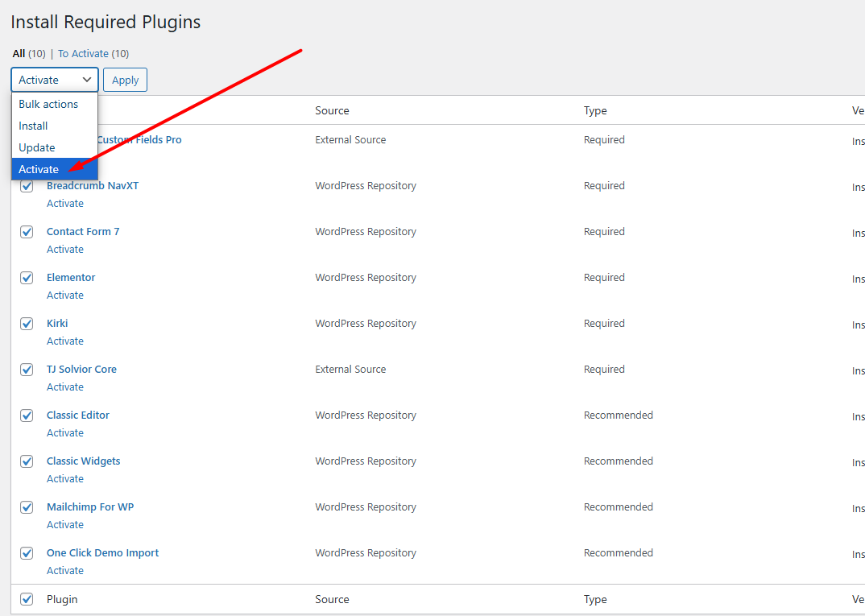The height and width of the screenshot is (616, 865).
Task: Click 'Recommended' in the One Click Demo Import row
Action: point(619,552)
